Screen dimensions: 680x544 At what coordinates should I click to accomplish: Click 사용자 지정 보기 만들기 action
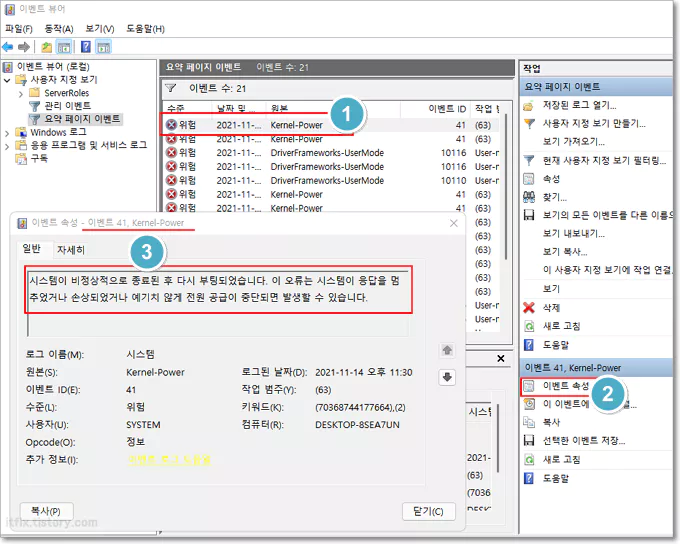coord(594,124)
